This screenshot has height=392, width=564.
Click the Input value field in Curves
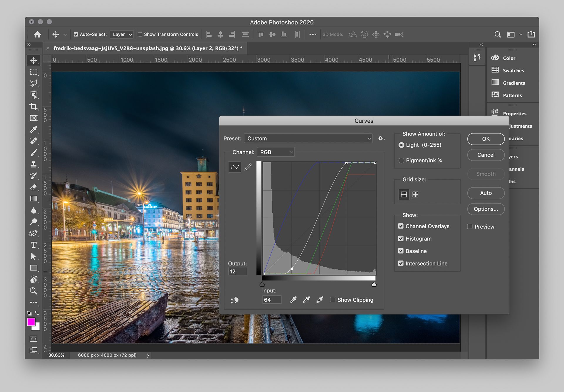pyautogui.click(x=271, y=300)
